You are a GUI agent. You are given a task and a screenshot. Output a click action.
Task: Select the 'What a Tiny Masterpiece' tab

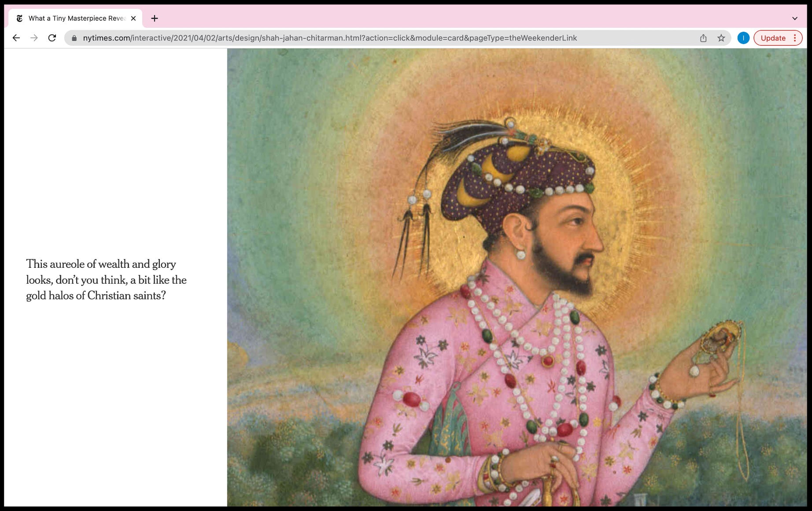[75, 18]
